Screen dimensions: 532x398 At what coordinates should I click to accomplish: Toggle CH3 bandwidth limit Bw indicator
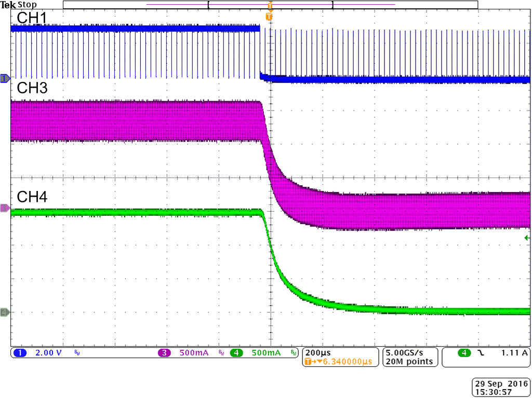[222, 352]
